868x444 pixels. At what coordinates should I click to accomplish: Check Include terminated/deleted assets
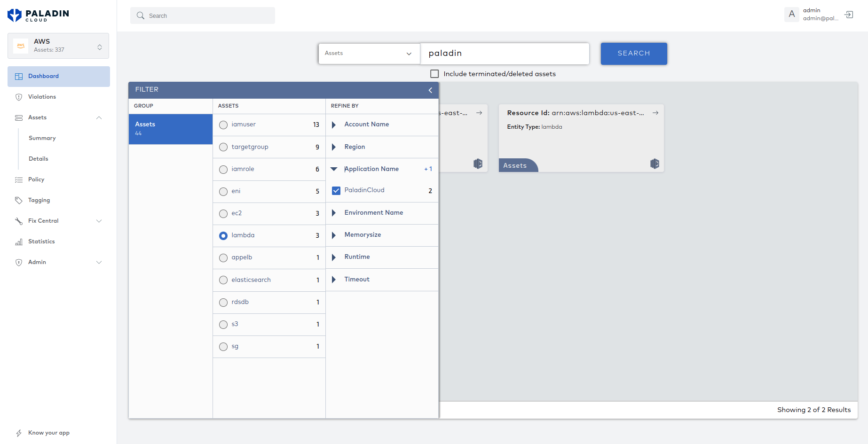434,74
